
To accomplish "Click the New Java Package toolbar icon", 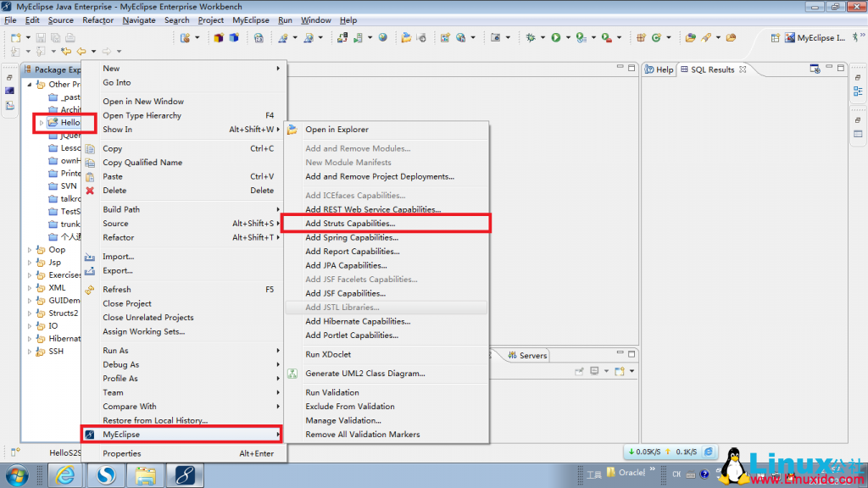I will pos(641,37).
